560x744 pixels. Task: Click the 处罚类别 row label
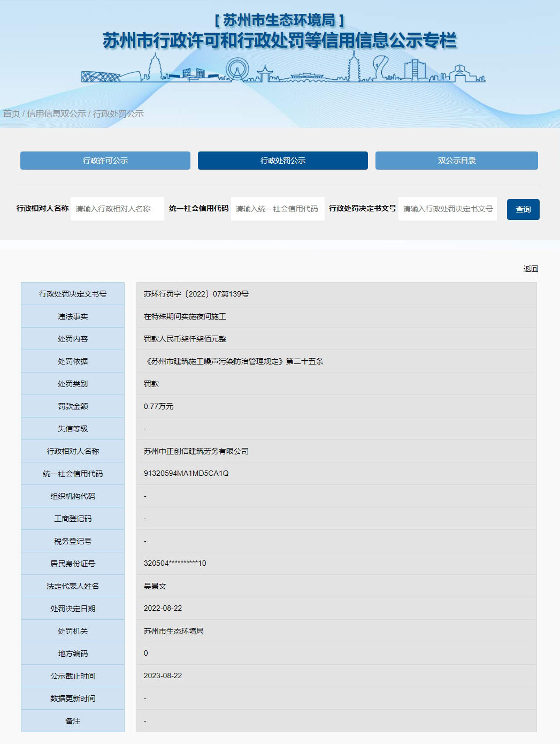point(73,384)
